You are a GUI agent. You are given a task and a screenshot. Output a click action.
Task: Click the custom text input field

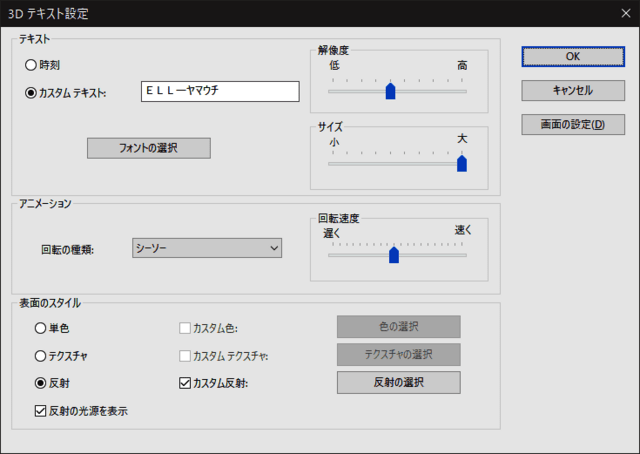(x=220, y=92)
